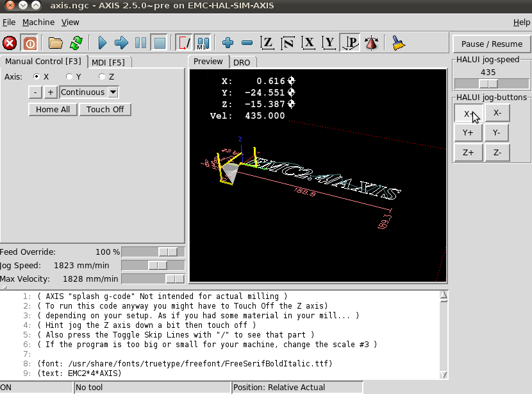Switch preview to Perspective view
Viewport: 532px width, 394px height.
click(x=350, y=43)
